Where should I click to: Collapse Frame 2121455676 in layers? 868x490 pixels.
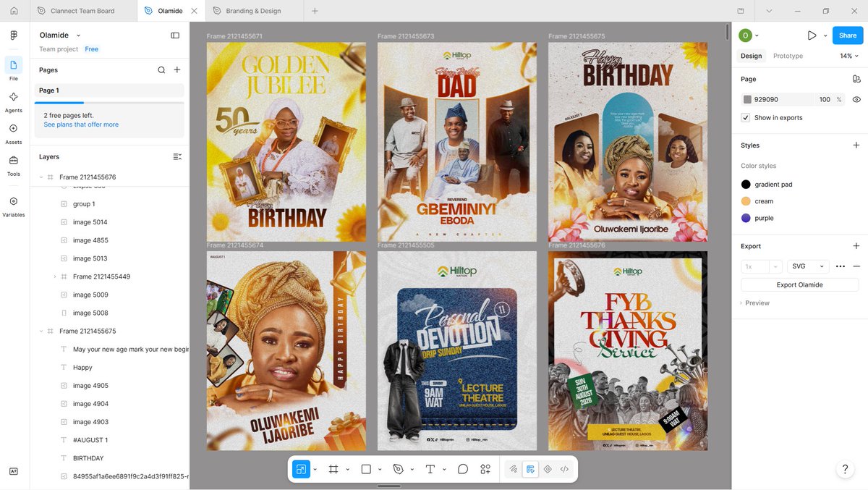pyautogui.click(x=41, y=177)
